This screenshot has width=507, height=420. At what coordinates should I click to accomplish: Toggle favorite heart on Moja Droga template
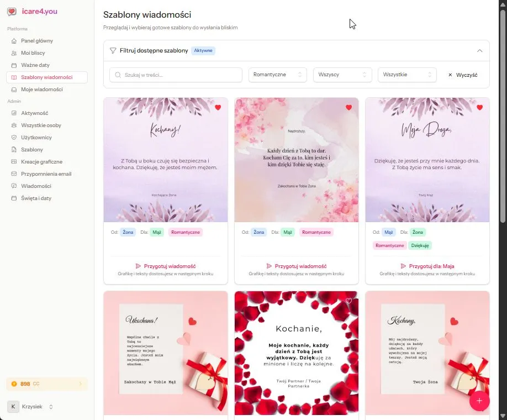[x=479, y=107]
